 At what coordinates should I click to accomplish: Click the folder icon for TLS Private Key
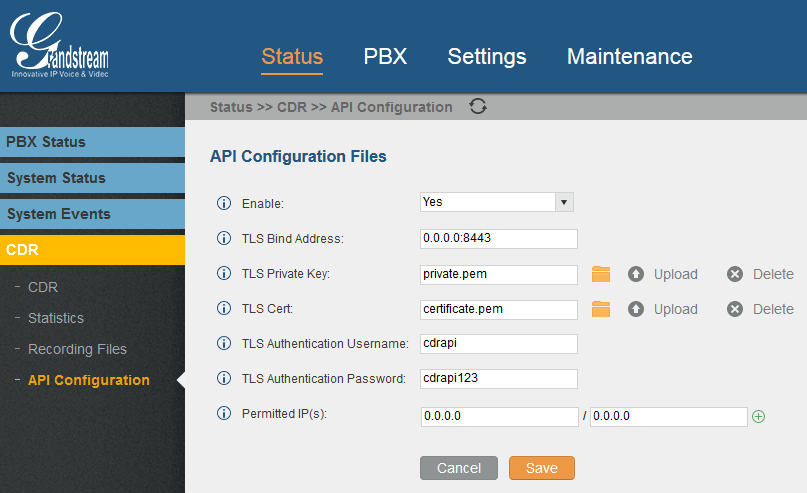click(600, 274)
